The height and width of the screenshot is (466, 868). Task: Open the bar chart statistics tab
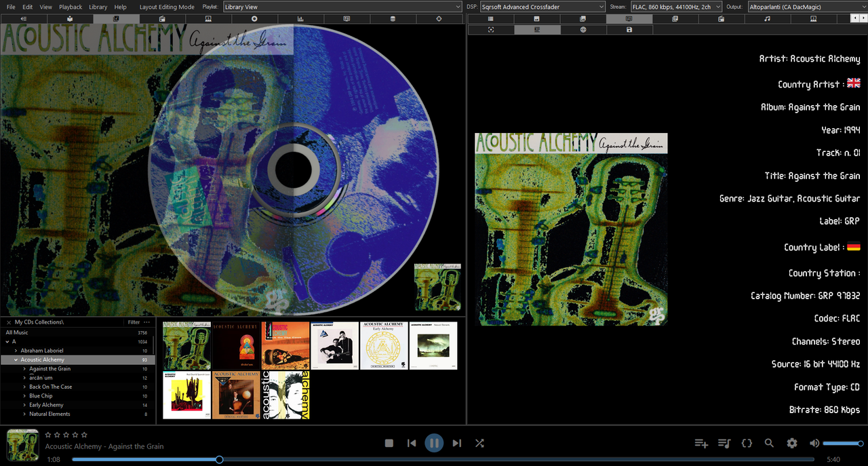[x=300, y=19]
